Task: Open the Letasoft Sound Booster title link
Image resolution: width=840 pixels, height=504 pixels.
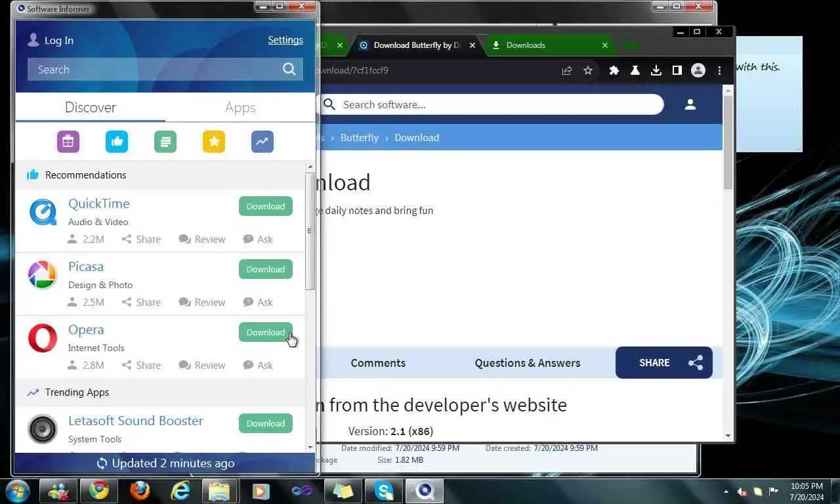Action: click(136, 421)
